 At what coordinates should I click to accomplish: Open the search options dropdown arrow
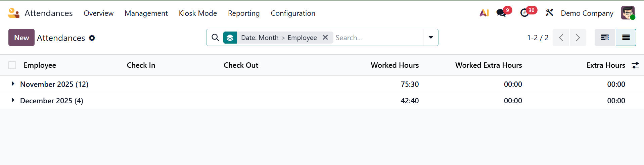(x=431, y=38)
